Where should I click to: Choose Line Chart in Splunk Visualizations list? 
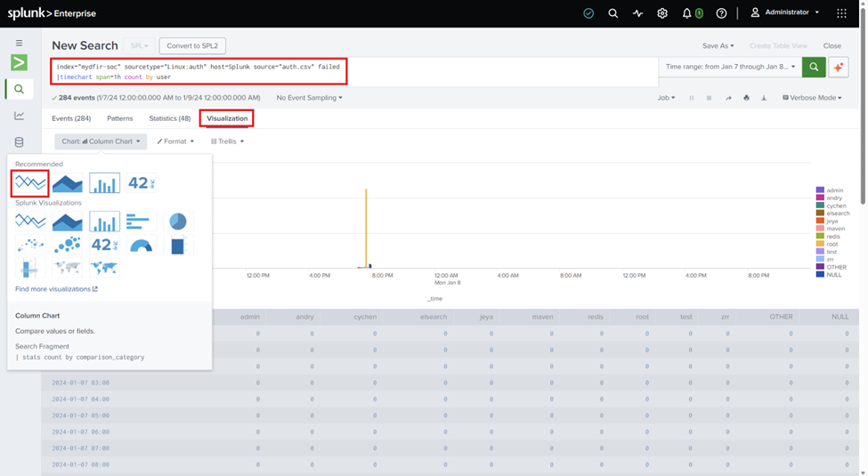click(30, 222)
